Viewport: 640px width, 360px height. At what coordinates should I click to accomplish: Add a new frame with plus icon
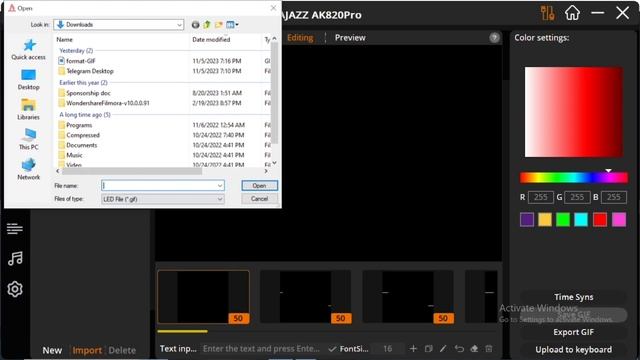(x=413, y=349)
